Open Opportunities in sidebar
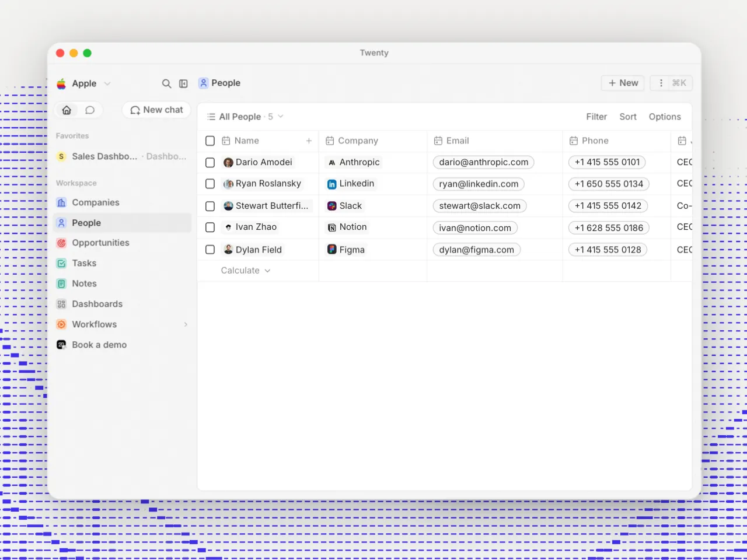This screenshot has height=560, width=747. [x=123, y=243]
